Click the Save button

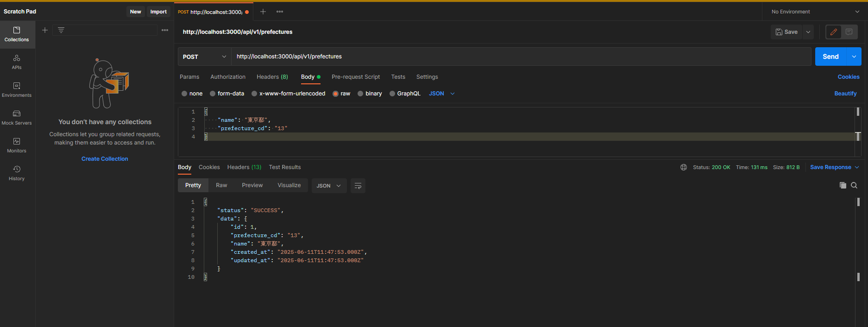[786, 32]
